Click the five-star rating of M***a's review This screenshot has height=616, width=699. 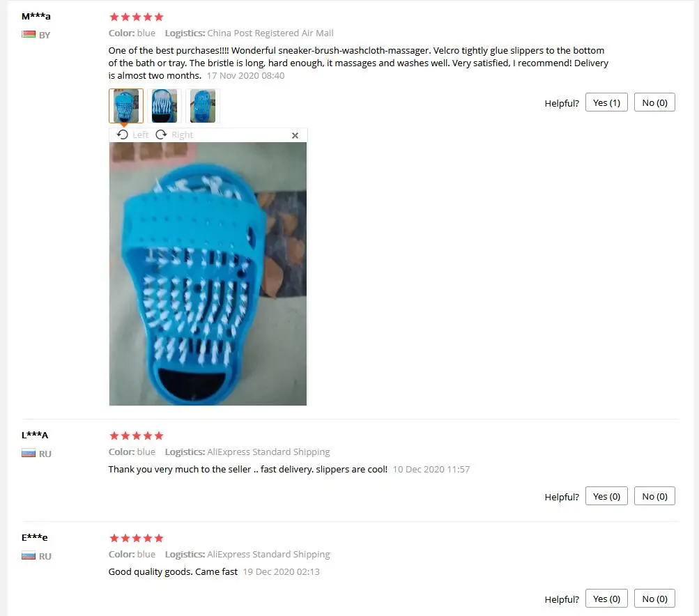137,17
